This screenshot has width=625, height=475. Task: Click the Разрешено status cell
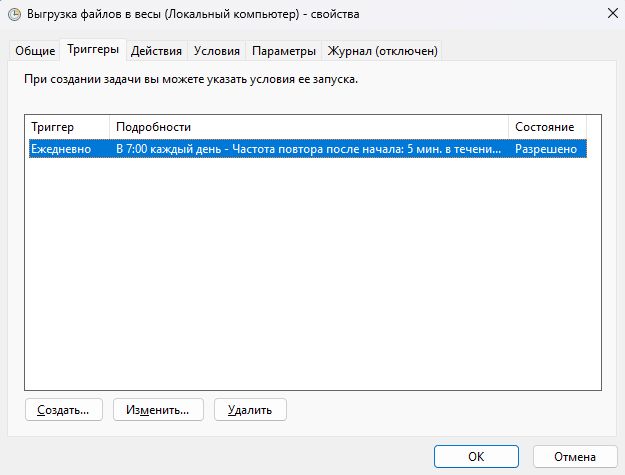(x=546, y=149)
